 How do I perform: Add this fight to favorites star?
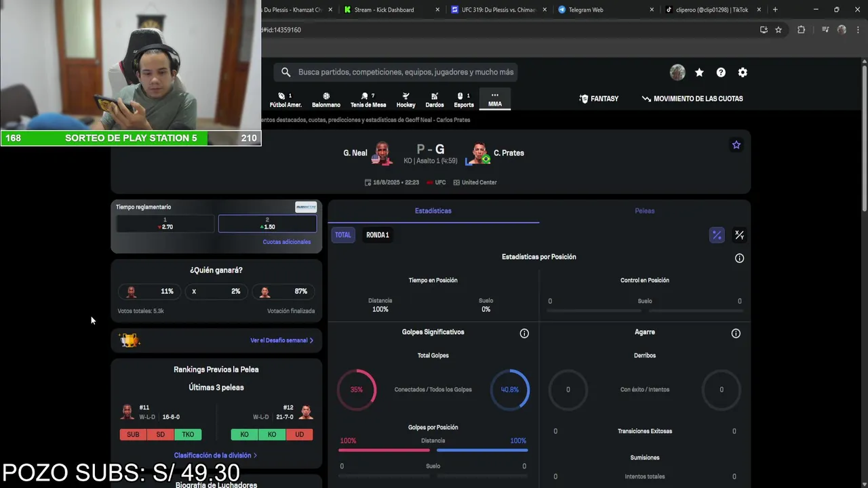coord(736,145)
